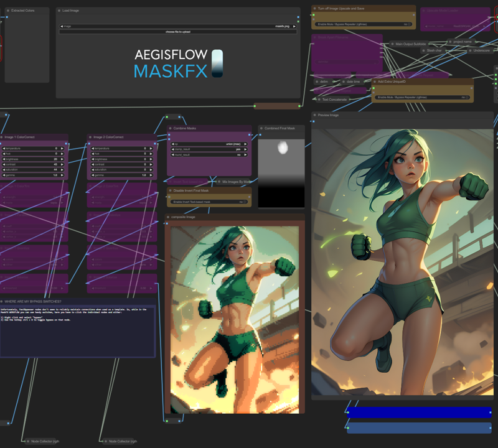This screenshot has height=448, width=498.
Task: Select previous image with left arrow in Load Image
Action: 62,26
